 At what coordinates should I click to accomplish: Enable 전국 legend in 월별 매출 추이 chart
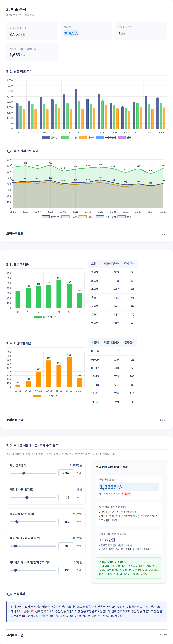pos(124,137)
